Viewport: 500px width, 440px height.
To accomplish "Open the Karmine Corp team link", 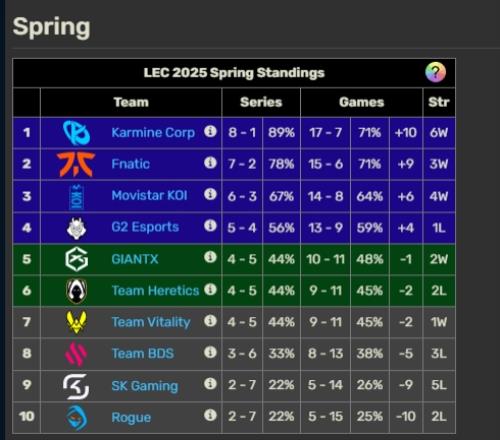I will point(153,133).
